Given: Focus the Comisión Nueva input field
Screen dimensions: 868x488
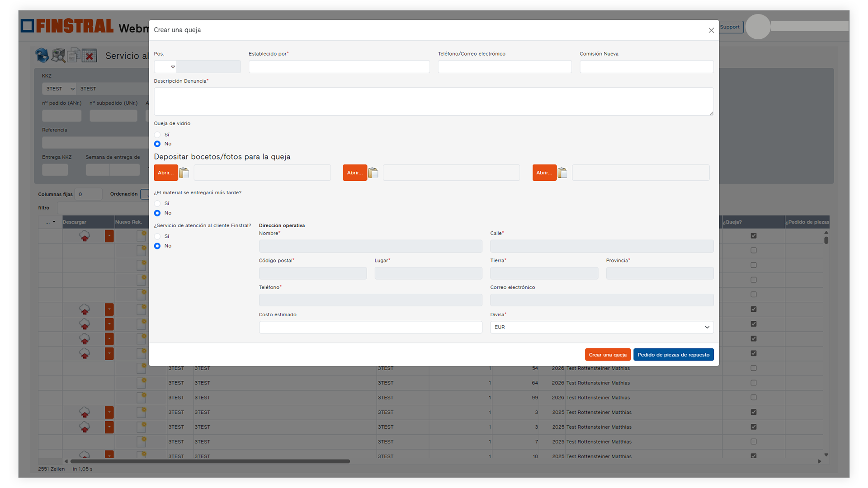Looking at the screenshot, I should [x=646, y=67].
